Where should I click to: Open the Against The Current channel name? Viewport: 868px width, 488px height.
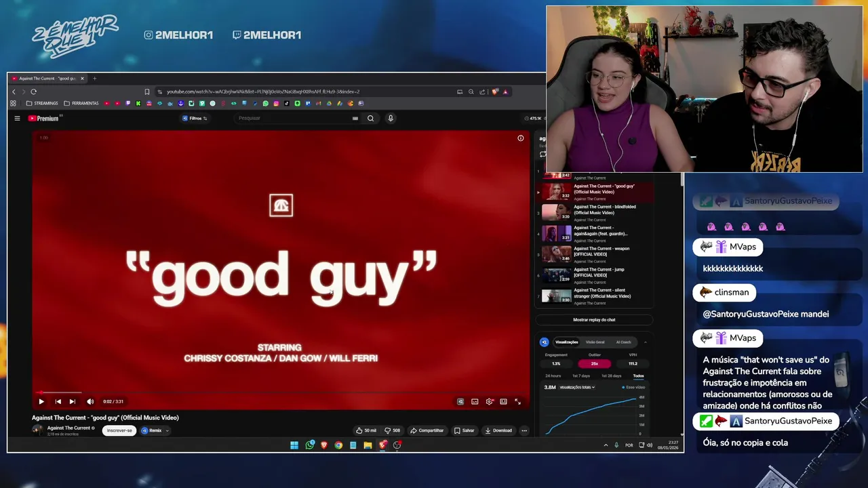tap(68, 428)
